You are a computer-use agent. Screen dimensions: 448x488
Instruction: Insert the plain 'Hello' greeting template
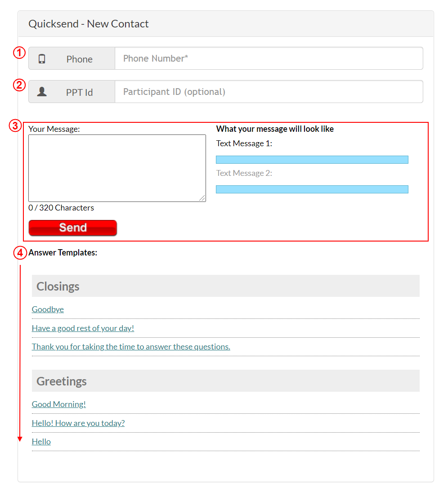(41, 442)
